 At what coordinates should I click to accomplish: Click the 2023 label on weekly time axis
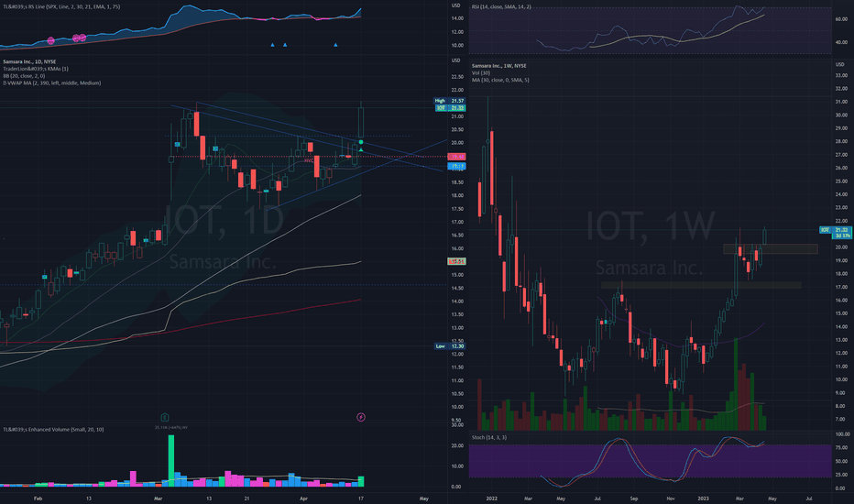pos(703,498)
